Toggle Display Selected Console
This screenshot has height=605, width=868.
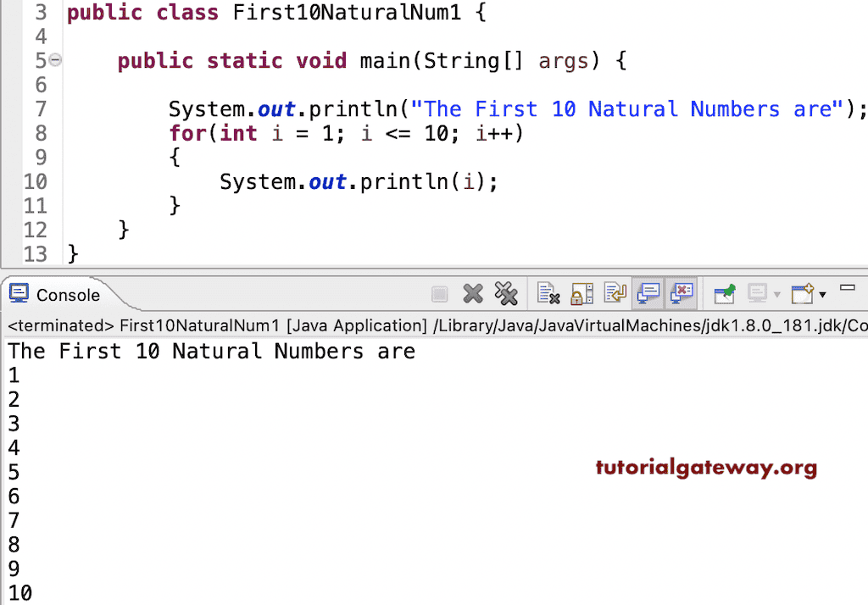[x=759, y=293]
